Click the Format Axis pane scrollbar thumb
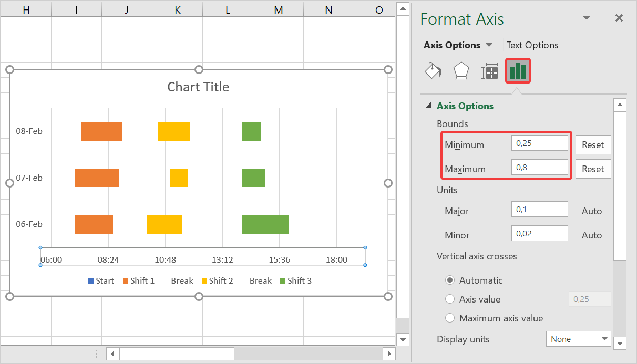 [x=620, y=185]
